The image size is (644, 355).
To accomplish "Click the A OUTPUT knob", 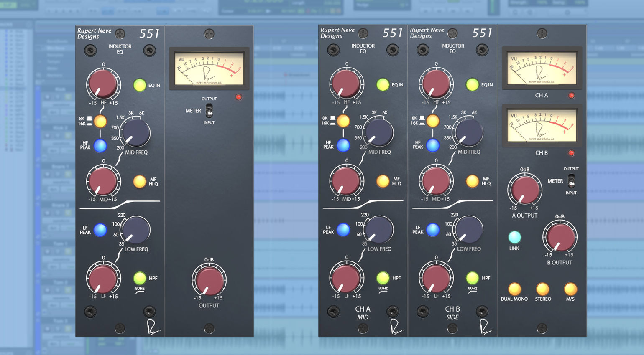I will [524, 189].
